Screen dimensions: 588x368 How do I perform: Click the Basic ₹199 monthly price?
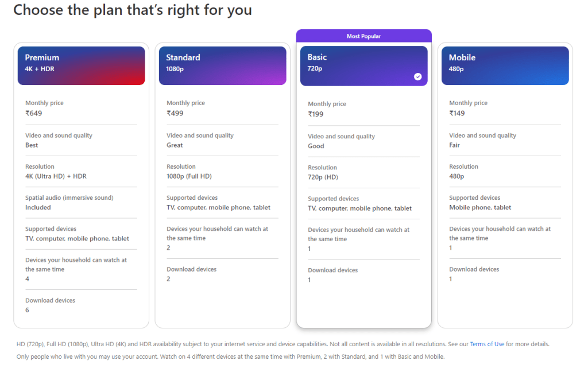pos(316,114)
